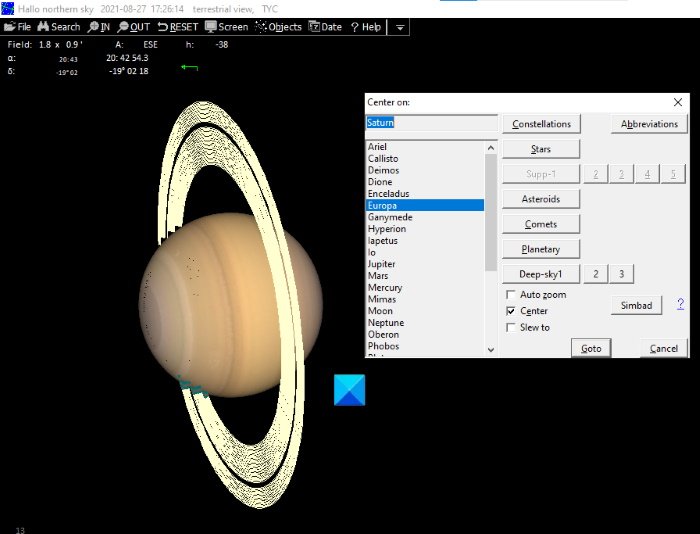This screenshot has width=700, height=534.
Task: Click the Center on name input field
Action: coord(431,123)
